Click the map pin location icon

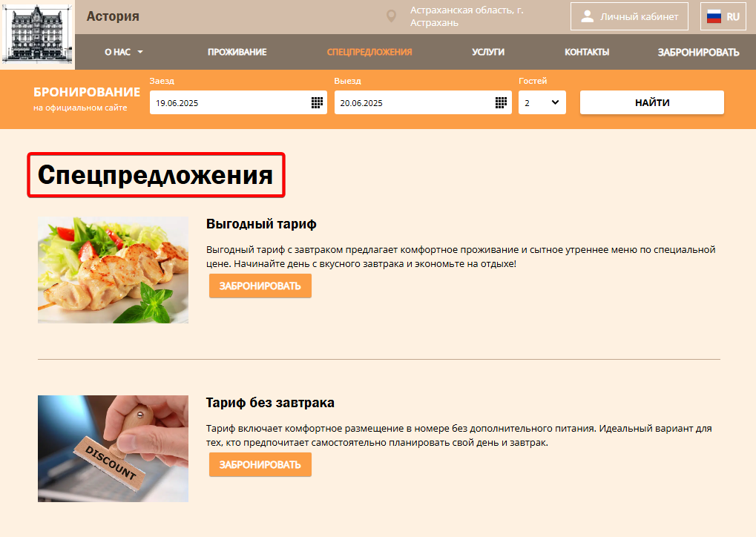point(392,16)
